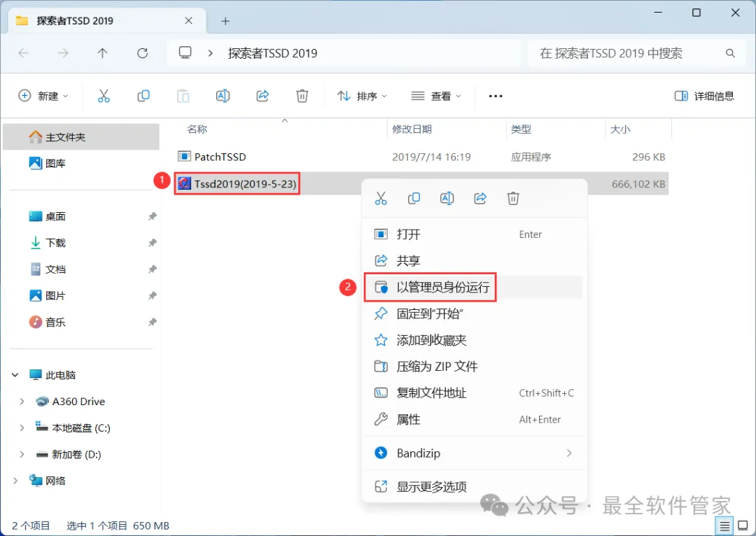Open the 新建 dropdown

click(x=43, y=96)
